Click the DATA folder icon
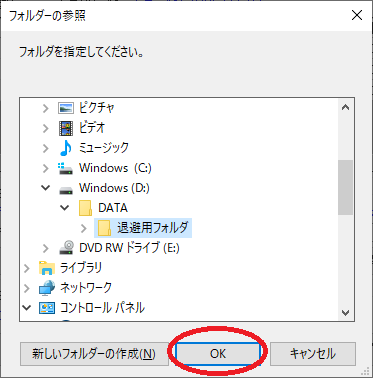 pyautogui.click(x=85, y=208)
